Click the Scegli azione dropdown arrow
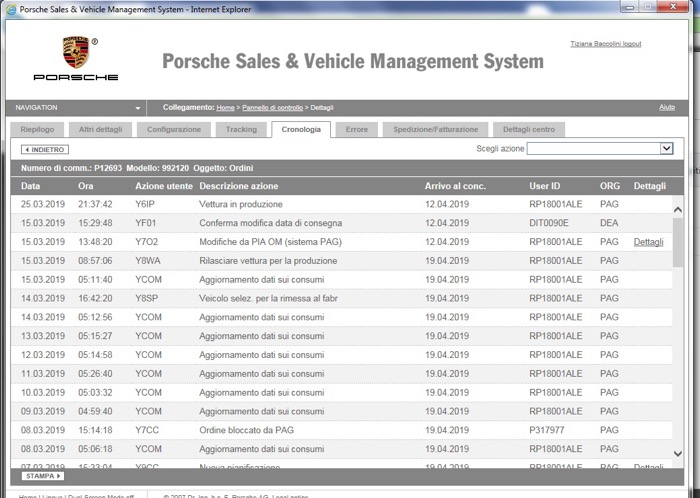Screen dimensions: 700x498 (x=667, y=149)
